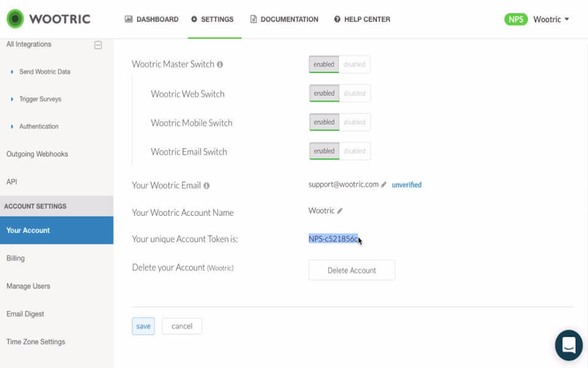The height and width of the screenshot is (368, 588).
Task: Open Manage Users page
Action: click(28, 286)
